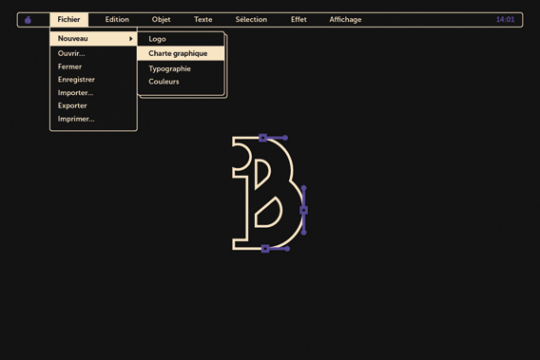The height and width of the screenshot is (360, 540).
Task: Click the 14:01 clock in the menu bar
Action: (x=505, y=20)
